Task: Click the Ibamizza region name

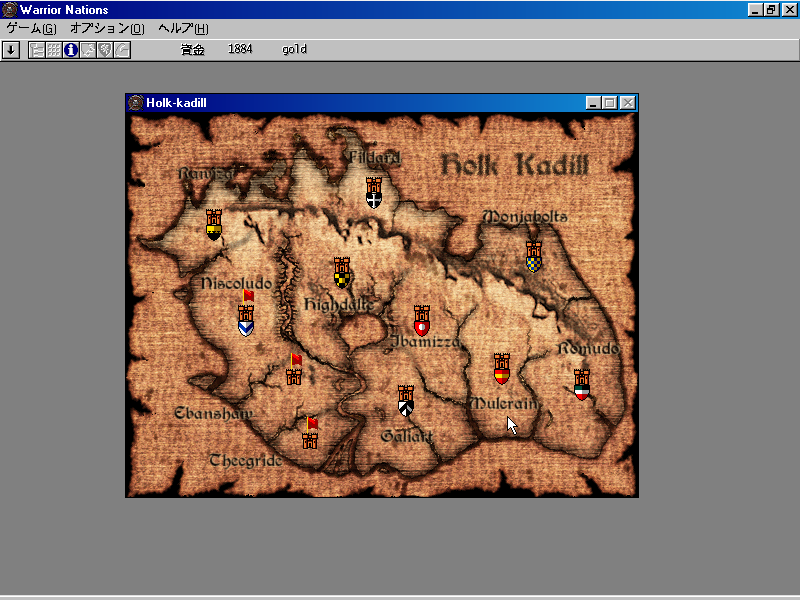Action: pyautogui.click(x=425, y=341)
